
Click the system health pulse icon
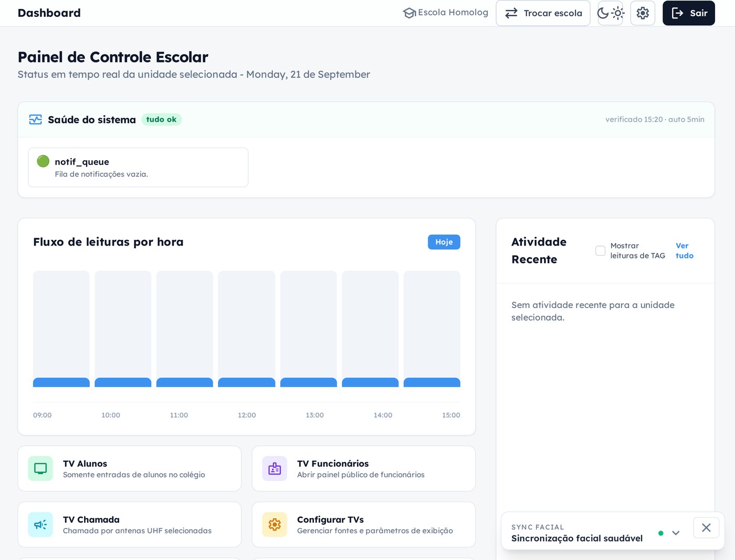35,120
